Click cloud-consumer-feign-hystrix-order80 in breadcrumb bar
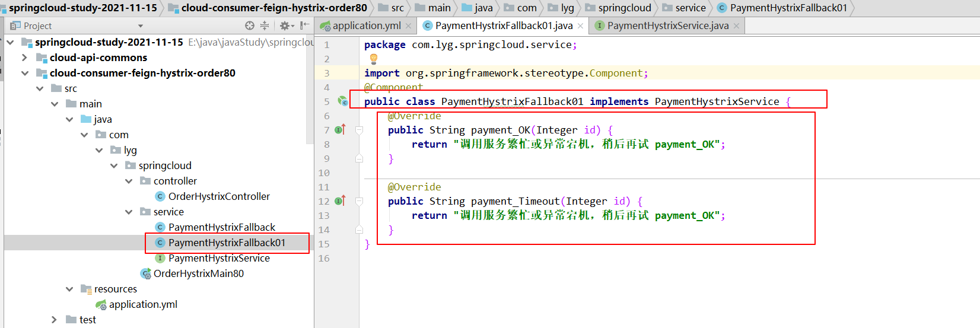Image resolution: width=980 pixels, height=328 pixels. [x=274, y=8]
